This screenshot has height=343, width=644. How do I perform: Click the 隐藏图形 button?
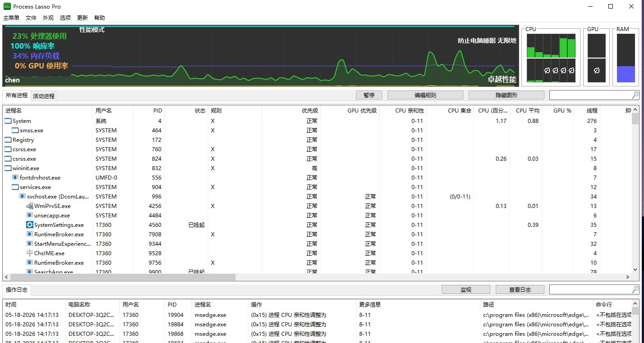pos(507,95)
